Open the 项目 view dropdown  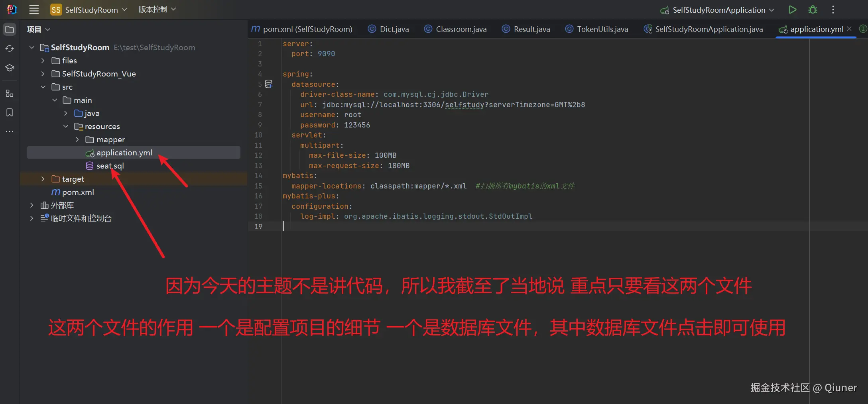point(39,29)
